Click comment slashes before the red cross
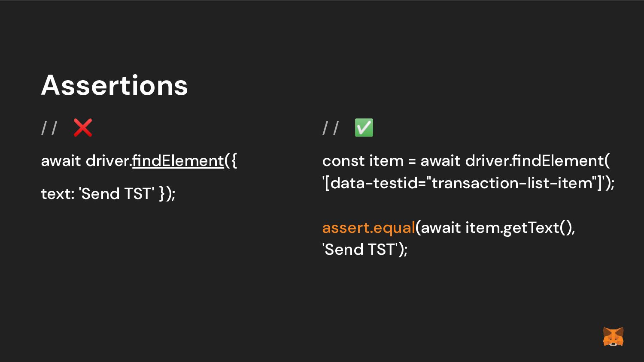Screen dimensions: 644x362 click(x=49, y=128)
